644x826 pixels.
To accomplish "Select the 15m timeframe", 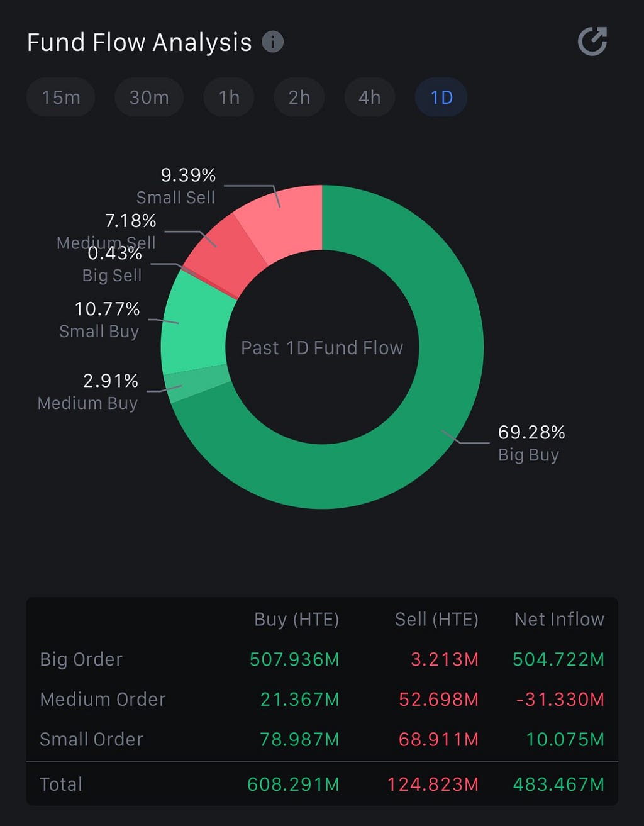I will click(61, 98).
